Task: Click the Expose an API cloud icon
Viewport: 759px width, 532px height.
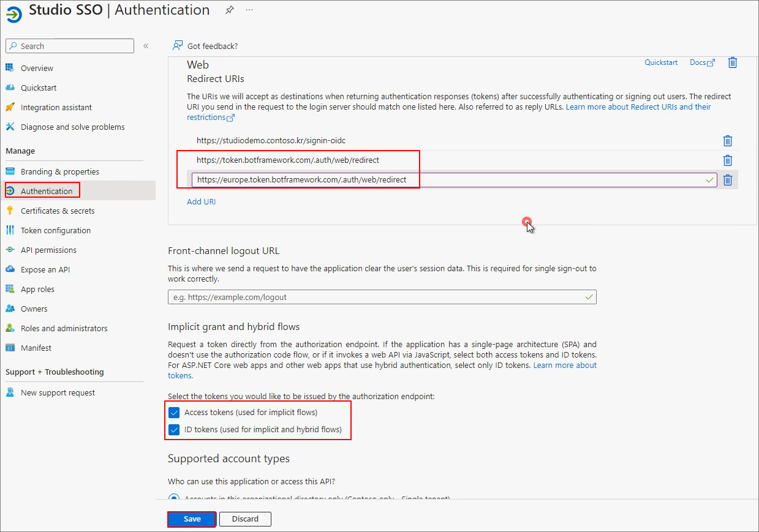Action: coord(10,269)
